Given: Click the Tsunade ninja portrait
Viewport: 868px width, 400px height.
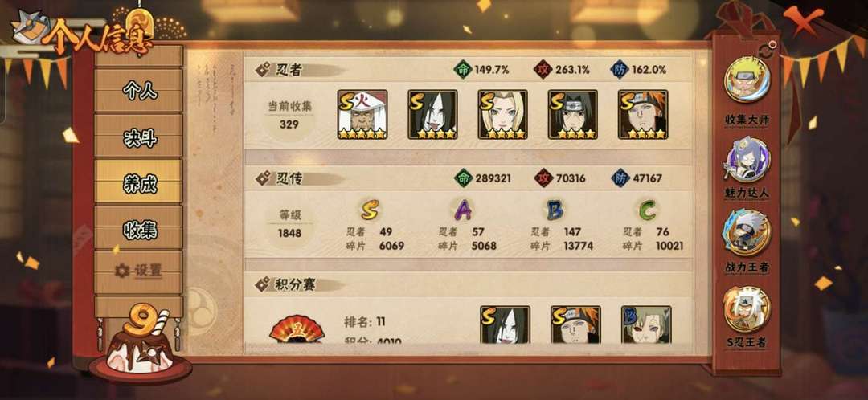Looking at the screenshot, I should [502, 115].
